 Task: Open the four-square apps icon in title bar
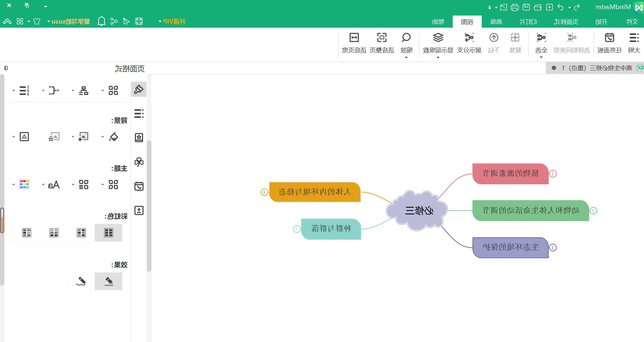point(20,21)
